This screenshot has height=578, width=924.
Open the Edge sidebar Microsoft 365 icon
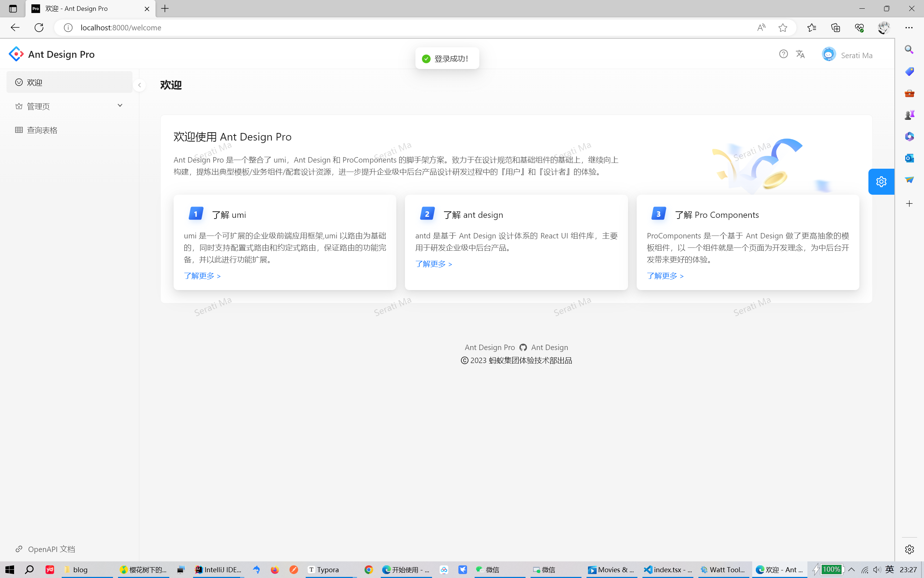pyautogui.click(x=910, y=137)
